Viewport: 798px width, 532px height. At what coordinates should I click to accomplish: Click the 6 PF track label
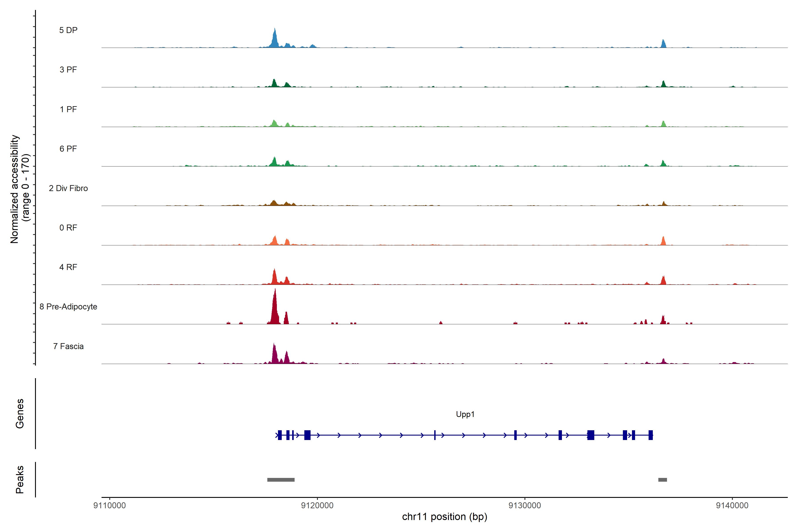click(68, 149)
